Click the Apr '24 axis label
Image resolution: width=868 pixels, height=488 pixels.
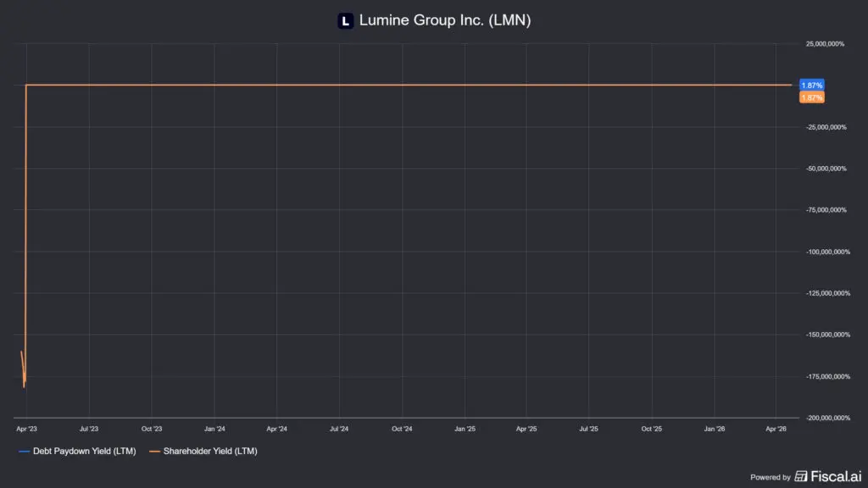(x=277, y=429)
